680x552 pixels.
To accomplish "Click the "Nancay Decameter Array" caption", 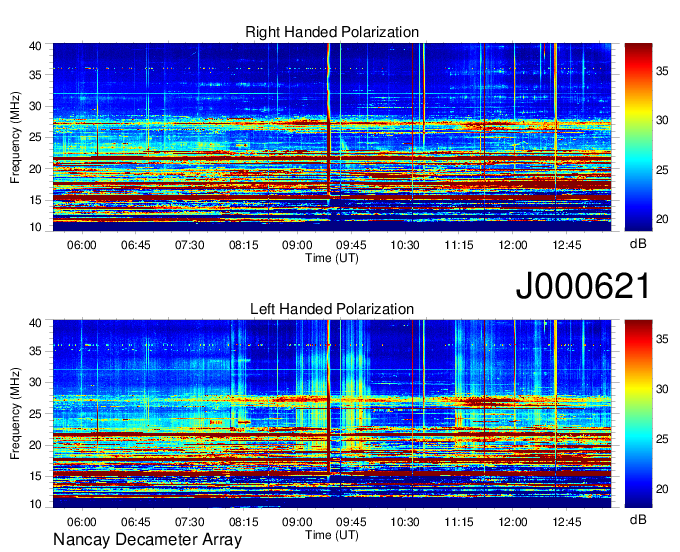I will click(147, 539).
